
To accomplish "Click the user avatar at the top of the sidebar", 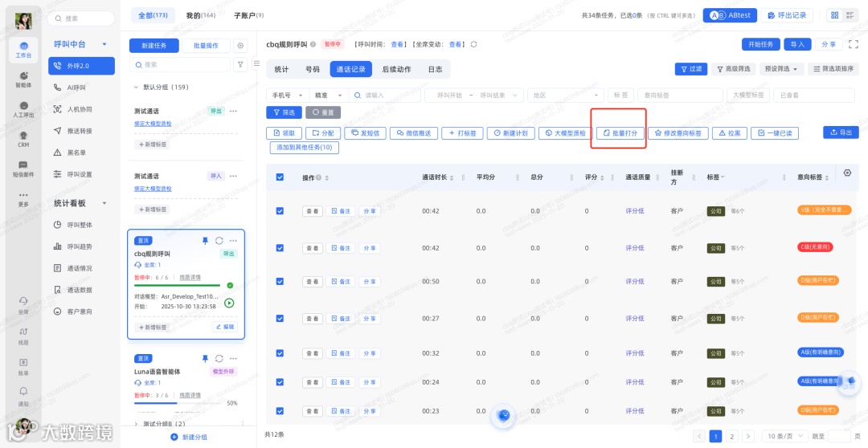I will pyautogui.click(x=23, y=20).
